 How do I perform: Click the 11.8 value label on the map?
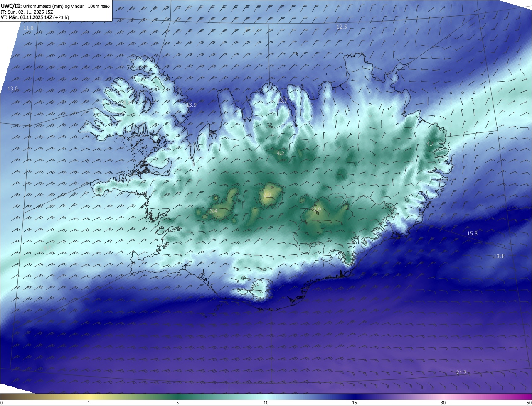(28, 28)
